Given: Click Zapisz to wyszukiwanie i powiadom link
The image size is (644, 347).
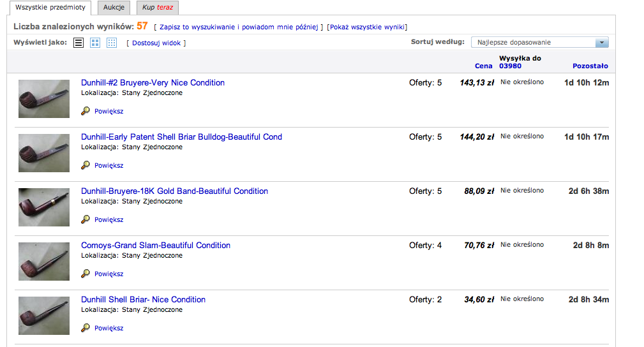Looking at the screenshot, I should tap(239, 27).
